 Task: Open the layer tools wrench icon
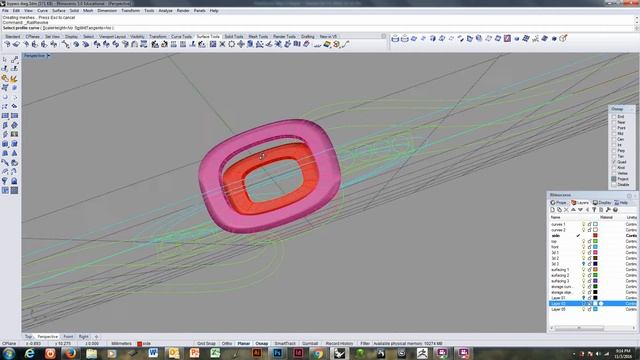608,210
